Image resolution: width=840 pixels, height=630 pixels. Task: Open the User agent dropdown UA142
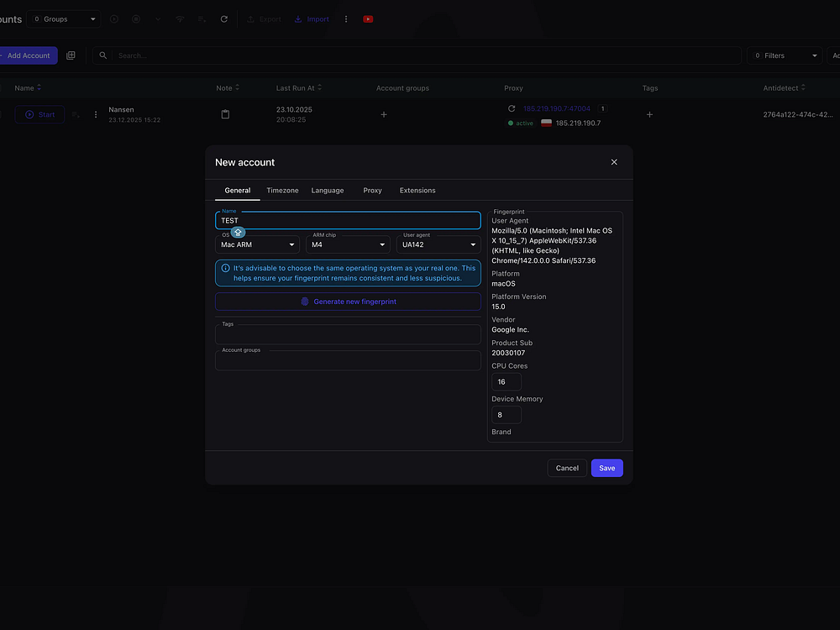coord(438,244)
